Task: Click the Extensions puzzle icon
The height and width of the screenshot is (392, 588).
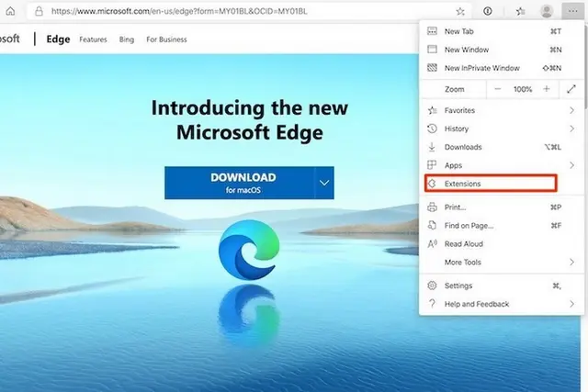Action: coord(432,184)
